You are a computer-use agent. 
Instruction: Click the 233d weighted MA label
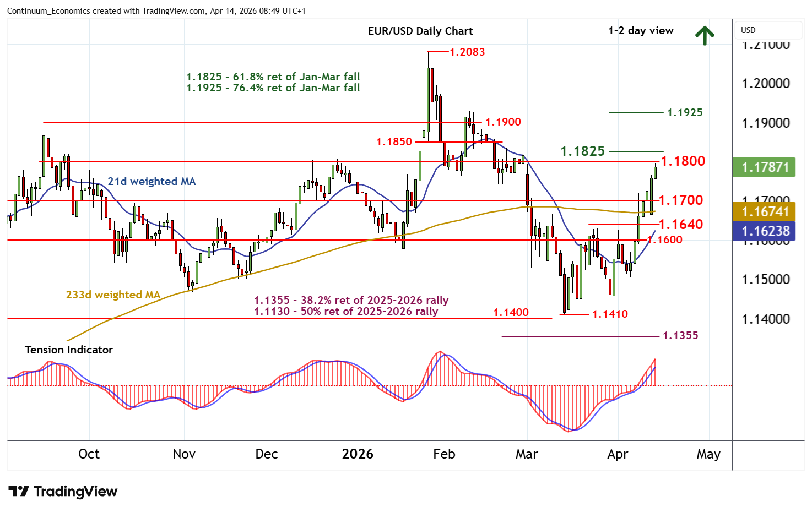point(113,295)
